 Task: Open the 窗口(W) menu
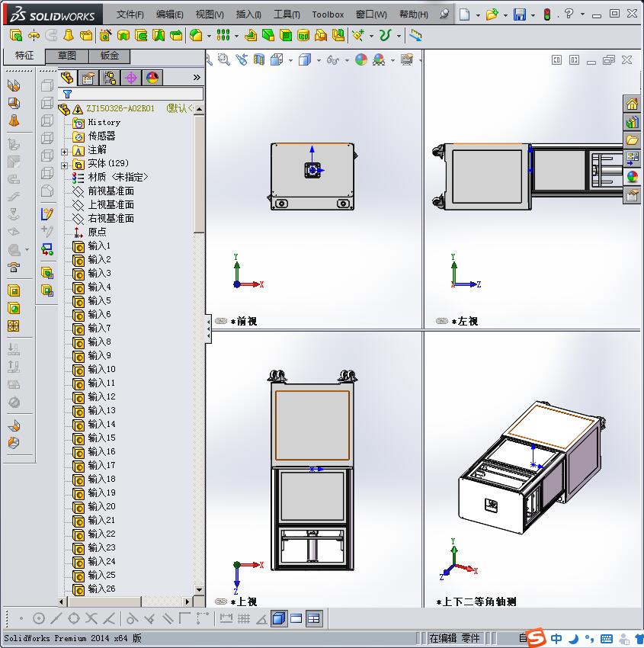tap(371, 14)
